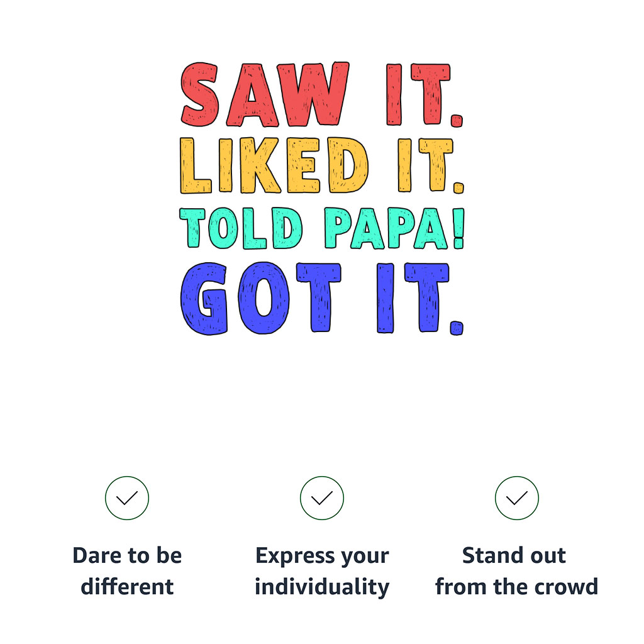The width and height of the screenshot is (644, 644).
Task: Click the "from the crowd" text
Action: tap(516, 587)
